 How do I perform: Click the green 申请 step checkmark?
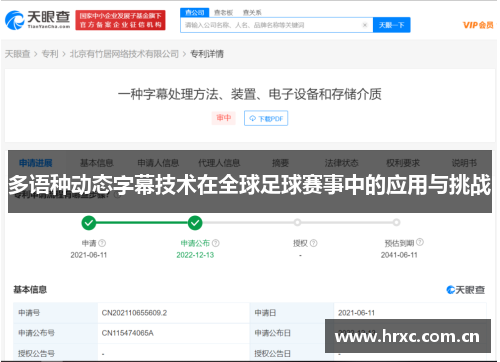coord(89,223)
